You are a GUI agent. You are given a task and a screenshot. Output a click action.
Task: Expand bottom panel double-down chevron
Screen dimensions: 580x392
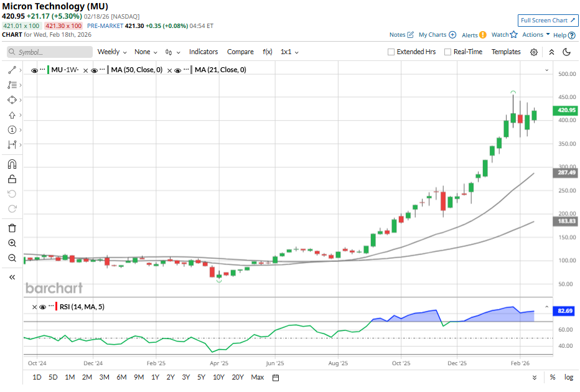point(535,378)
